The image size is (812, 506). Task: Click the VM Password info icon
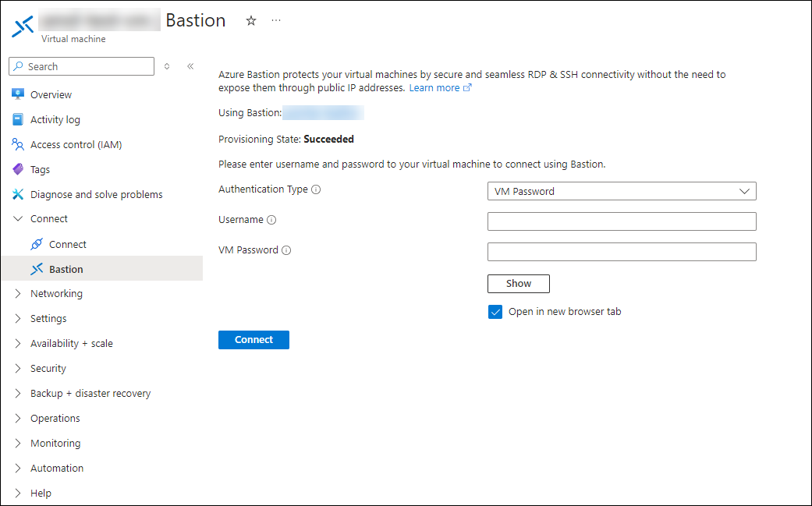click(x=286, y=250)
